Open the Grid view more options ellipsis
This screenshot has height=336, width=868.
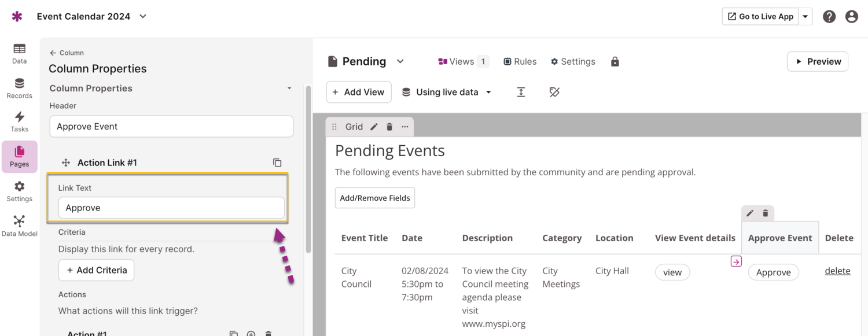404,127
